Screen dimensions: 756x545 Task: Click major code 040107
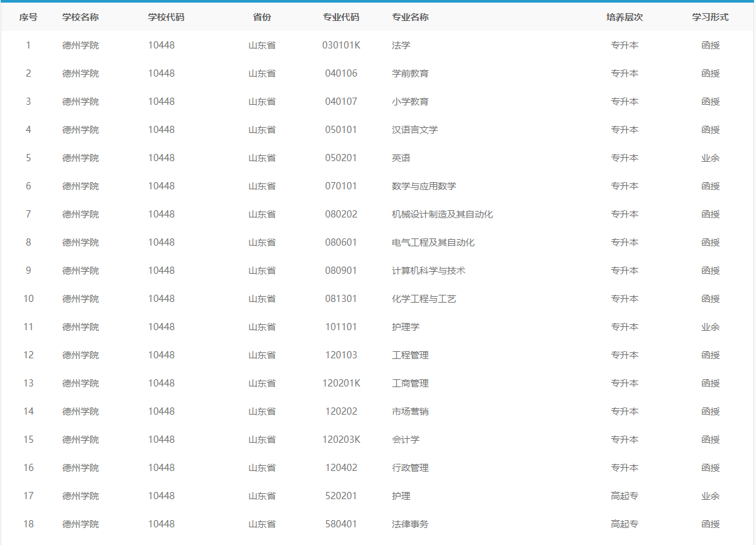click(x=341, y=102)
